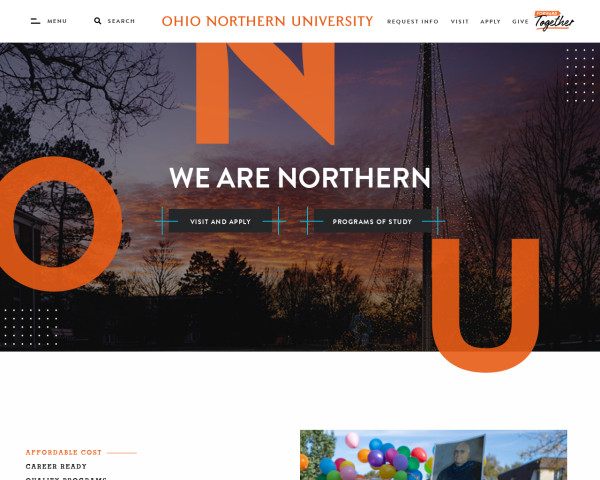Click the MENU text label
Viewport: 600px width, 480px height.
tap(57, 21)
